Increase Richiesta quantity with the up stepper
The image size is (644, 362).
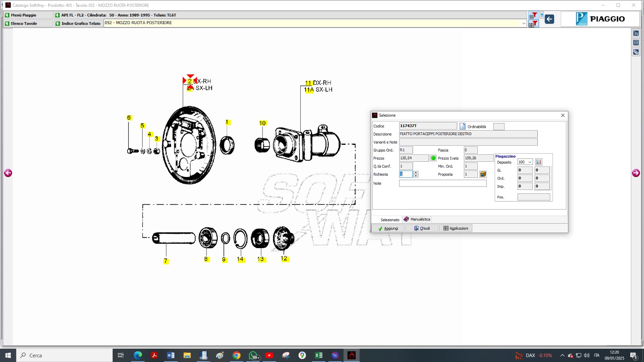(416, 173)
